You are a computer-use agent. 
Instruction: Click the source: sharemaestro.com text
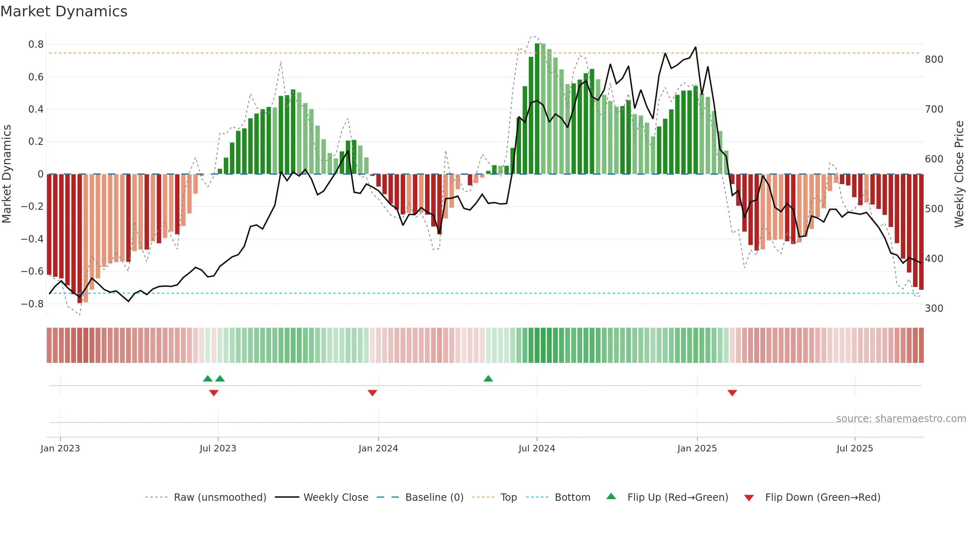(x=901, y=418)
